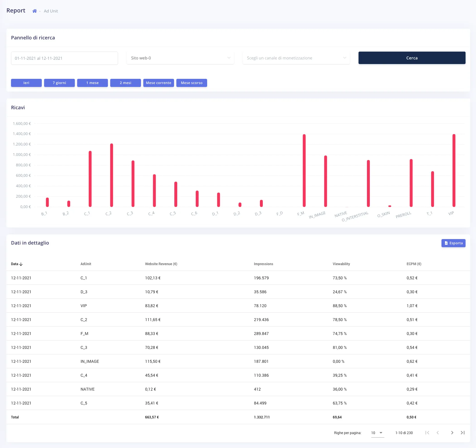This screenshot has height=448, width=476.
Task: Jump to last page of table
Action: (x=463, y=433)
